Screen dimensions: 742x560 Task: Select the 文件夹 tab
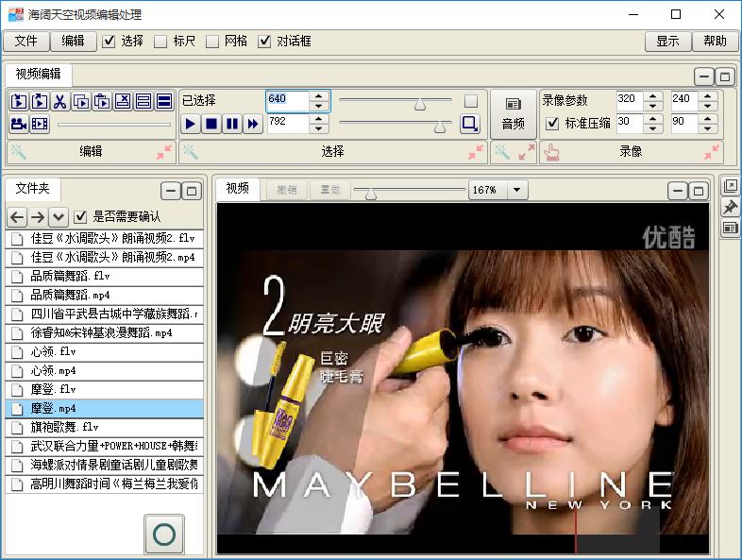pyautogui.click(x=33, y=189)
